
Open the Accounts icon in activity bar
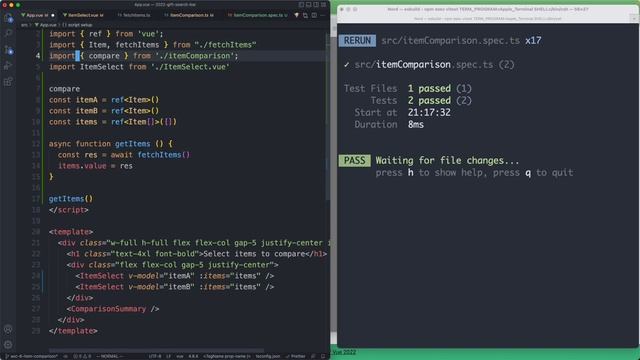pyautogui.click(x=8, y=329)
